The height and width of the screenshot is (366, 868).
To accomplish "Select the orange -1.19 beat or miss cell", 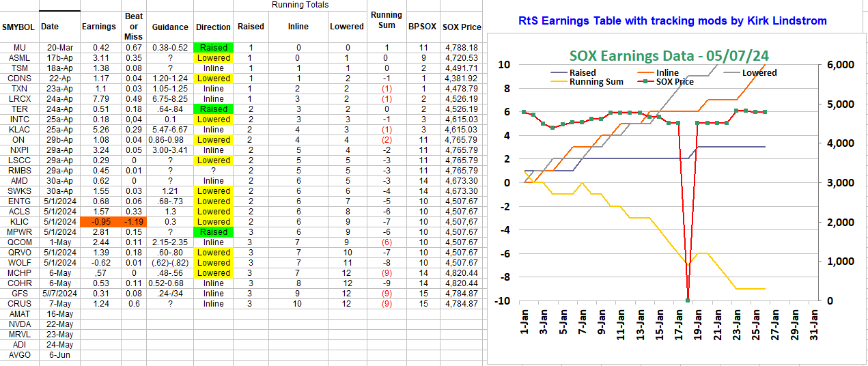I will tap(134, 222).
